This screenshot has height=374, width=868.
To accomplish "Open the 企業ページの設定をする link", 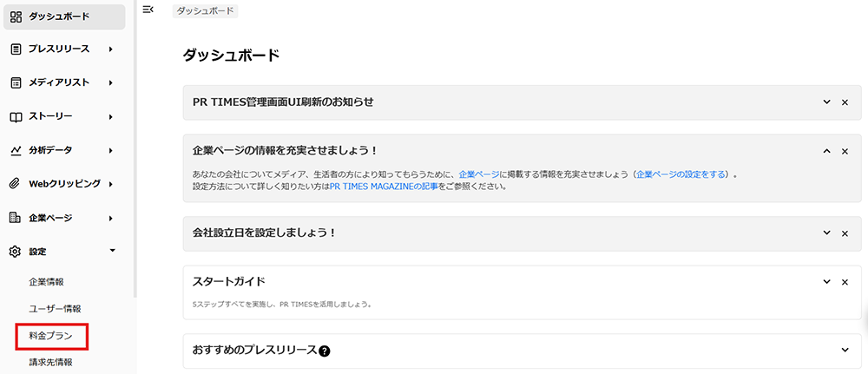I will coord(682,174).
